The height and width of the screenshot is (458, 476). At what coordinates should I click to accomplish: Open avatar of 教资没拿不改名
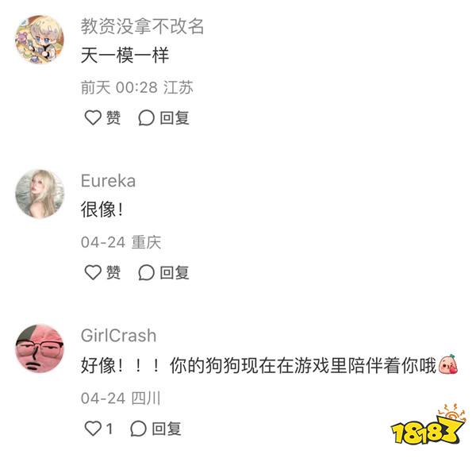(x=40, y=40)
